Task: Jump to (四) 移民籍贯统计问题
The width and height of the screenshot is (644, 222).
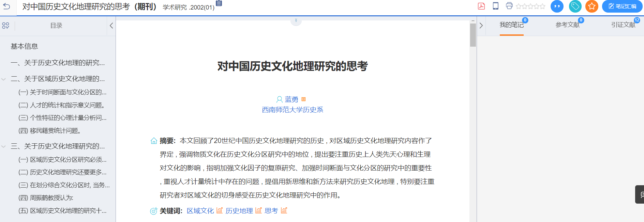Action: click(x=49, y=131)
